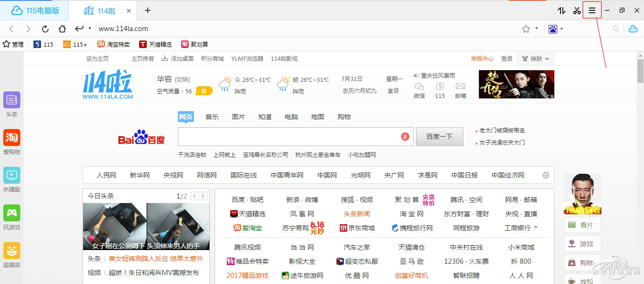This screenshot has height=284, width=644.
Task: Expand the arrow after 工商银行
Action: (535, 227)
